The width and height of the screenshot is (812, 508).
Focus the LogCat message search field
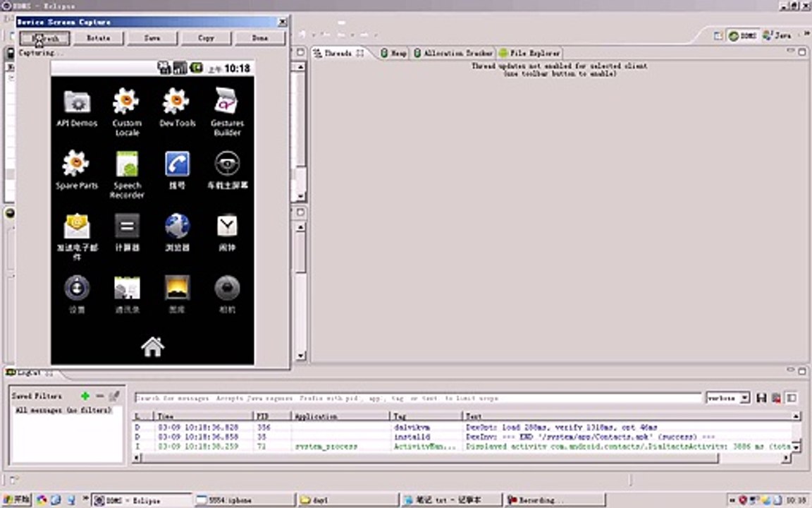[x=417, y=398]
